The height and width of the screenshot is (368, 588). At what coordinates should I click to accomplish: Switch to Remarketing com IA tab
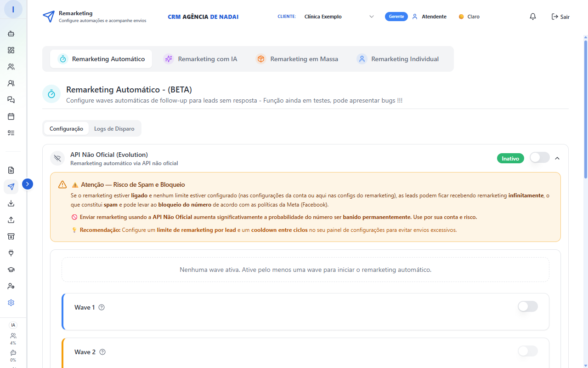(x=200, y=59)
